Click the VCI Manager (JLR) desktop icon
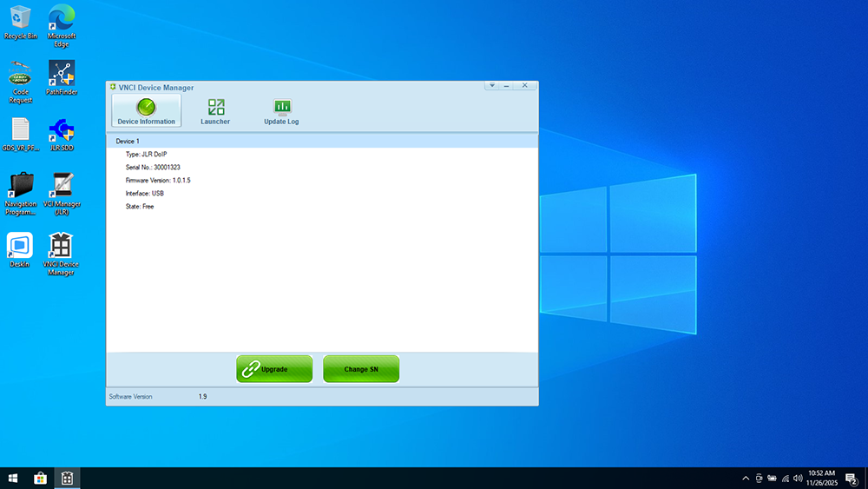This screenshot has height=489, width=868. [62, 193]
